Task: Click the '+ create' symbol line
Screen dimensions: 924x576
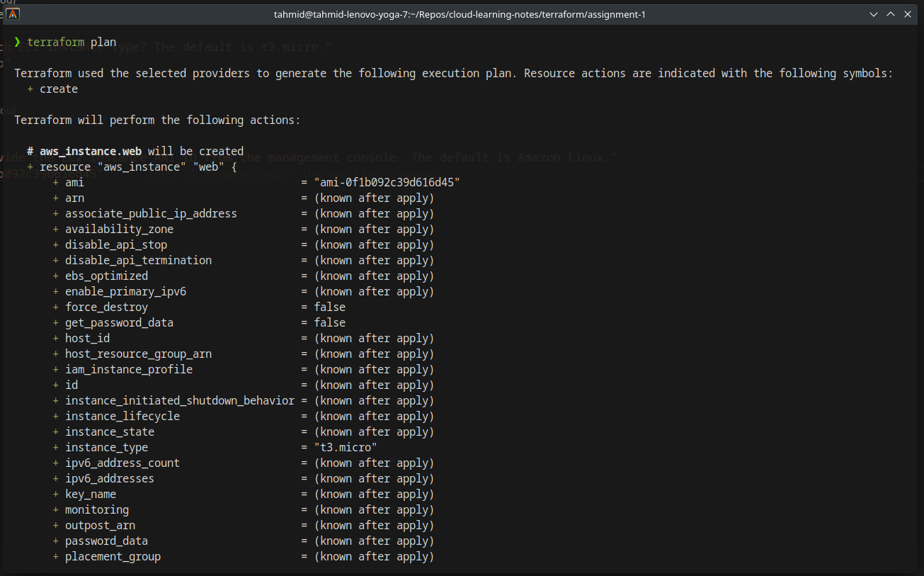Action: point(52,89)
